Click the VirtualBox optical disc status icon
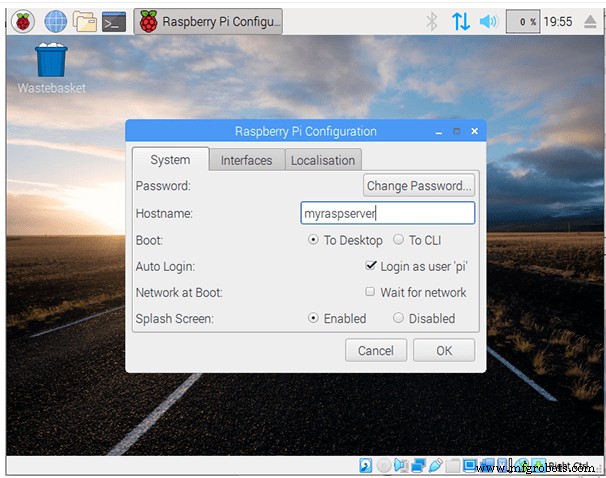The image size is (606, 478). click(384, 465)
